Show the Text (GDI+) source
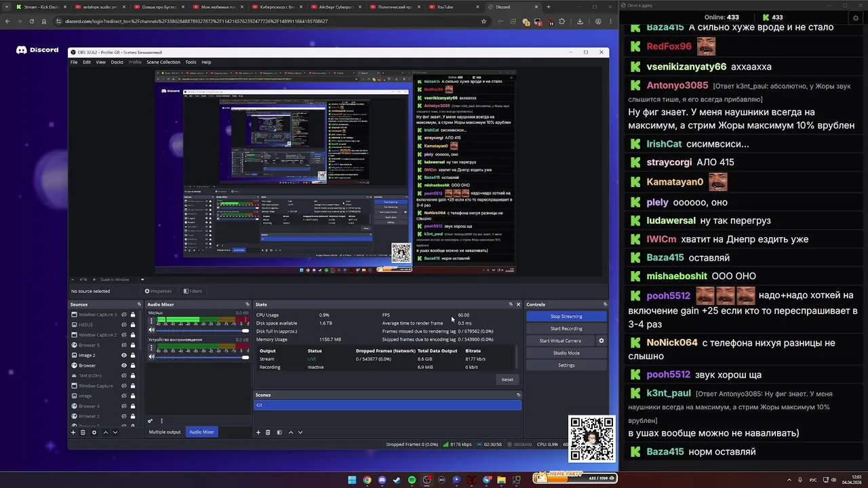The image size is (868, 488). (124, 375)
